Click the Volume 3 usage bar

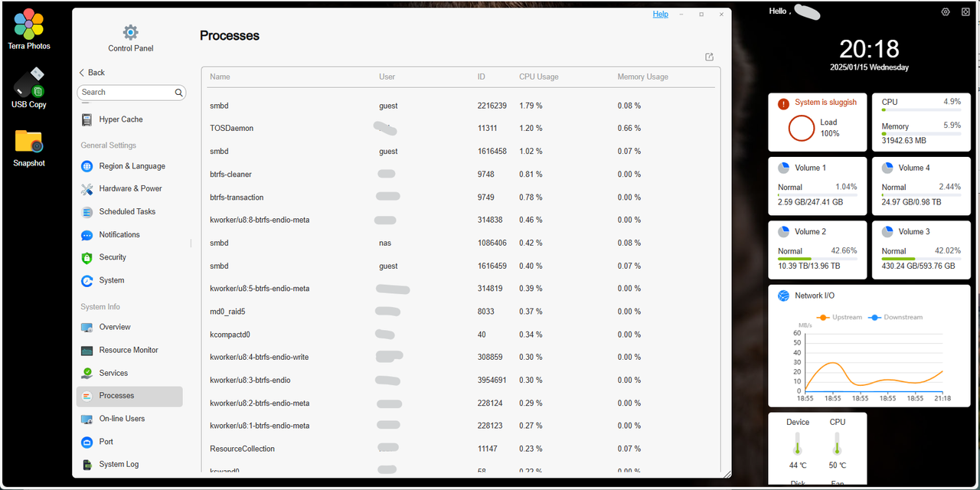[921, 258]
